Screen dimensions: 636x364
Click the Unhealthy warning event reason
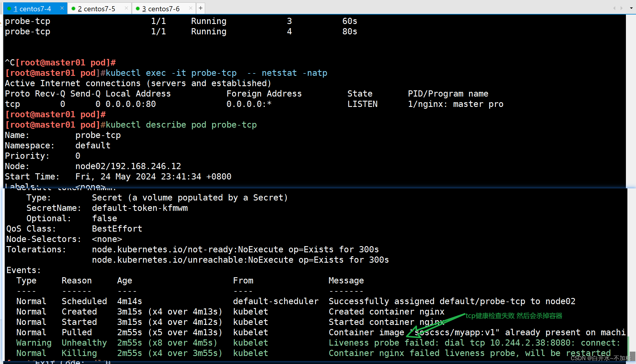point(84,343)
